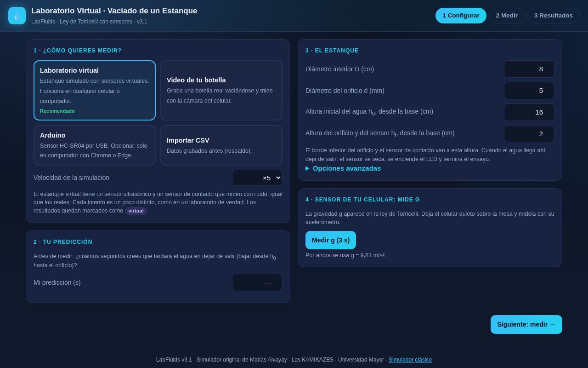Click the '3 · EL ESTANQUE' heading
This screenshot has width=588, height=368.
click(332, 51)
